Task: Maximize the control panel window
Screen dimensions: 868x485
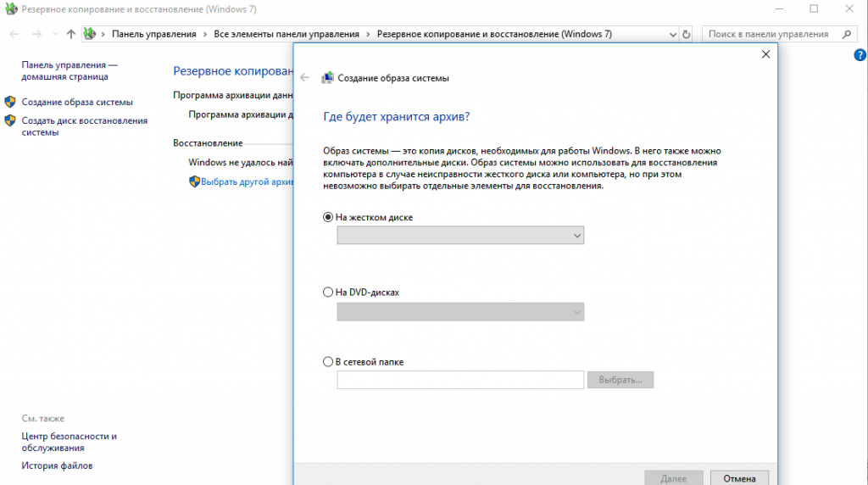Action: [814, 8]
